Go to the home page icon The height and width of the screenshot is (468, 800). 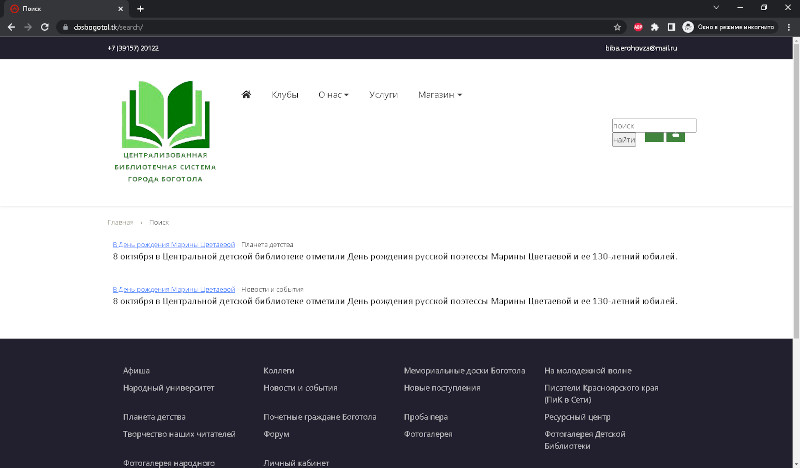point(246,94)
